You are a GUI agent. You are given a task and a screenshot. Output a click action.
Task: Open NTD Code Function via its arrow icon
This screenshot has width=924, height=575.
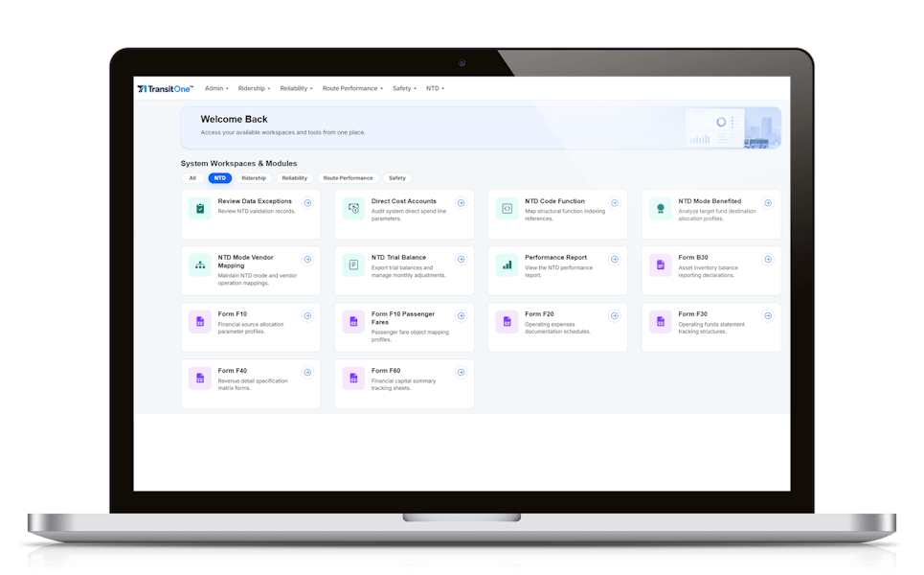point(615,203)
